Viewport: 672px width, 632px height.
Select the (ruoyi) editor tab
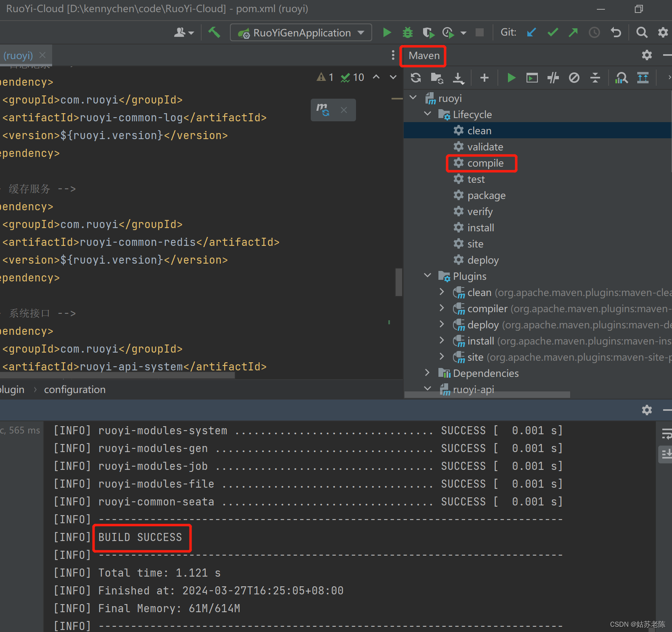pos(18,55)
